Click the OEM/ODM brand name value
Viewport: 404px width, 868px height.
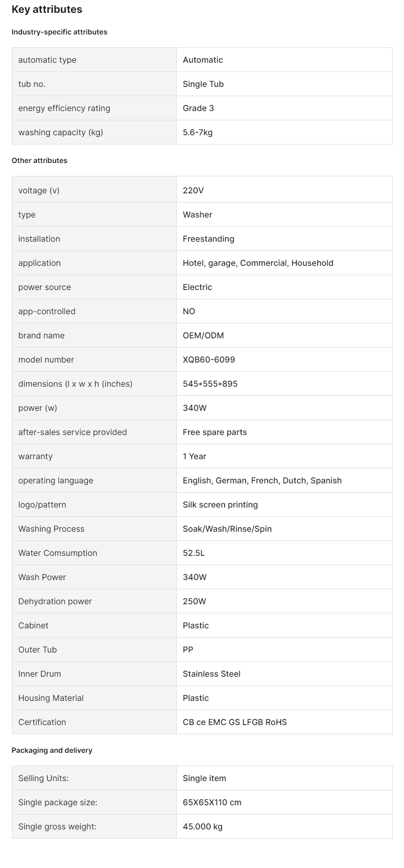(x=204, y=335)
